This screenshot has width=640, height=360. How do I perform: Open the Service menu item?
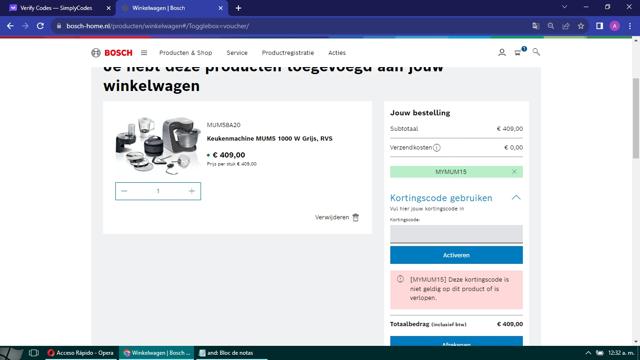click(x=237, y=53)
